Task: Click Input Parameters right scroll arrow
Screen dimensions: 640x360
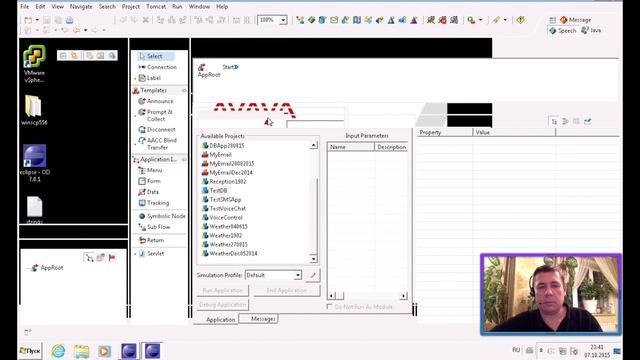Action: tap(403, 296)
